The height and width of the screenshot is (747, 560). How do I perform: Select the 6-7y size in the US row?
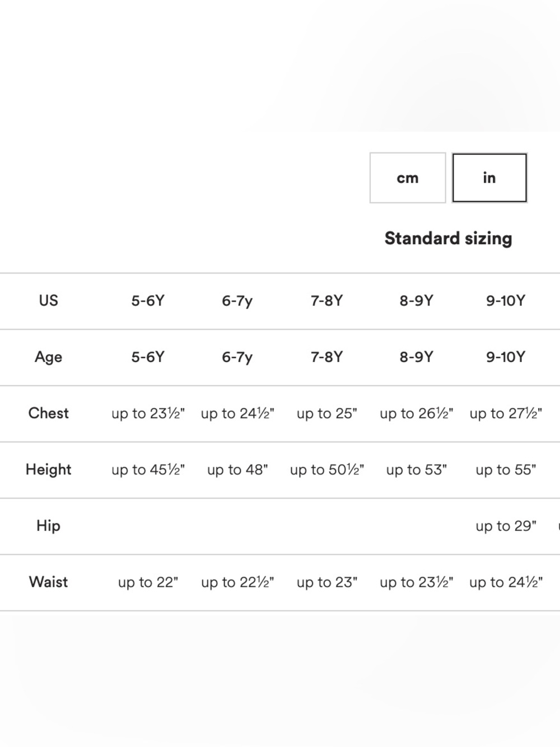[x=237, y=301]
